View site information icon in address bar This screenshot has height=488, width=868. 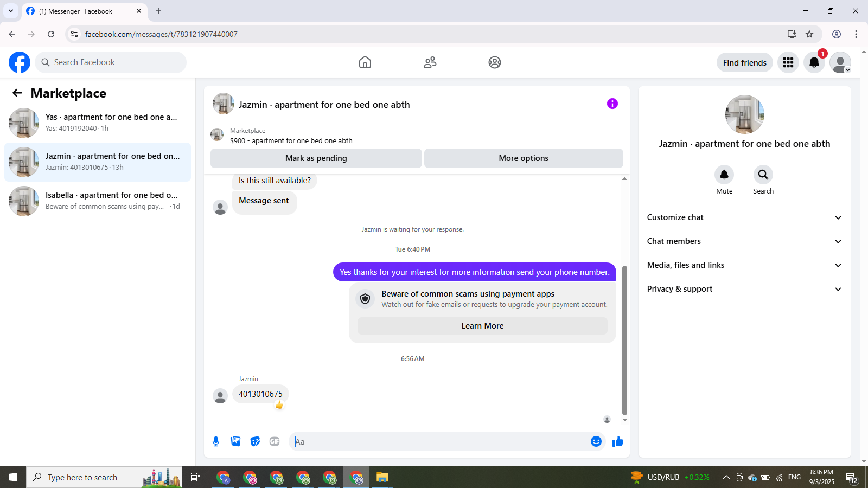tap(74, 34)
